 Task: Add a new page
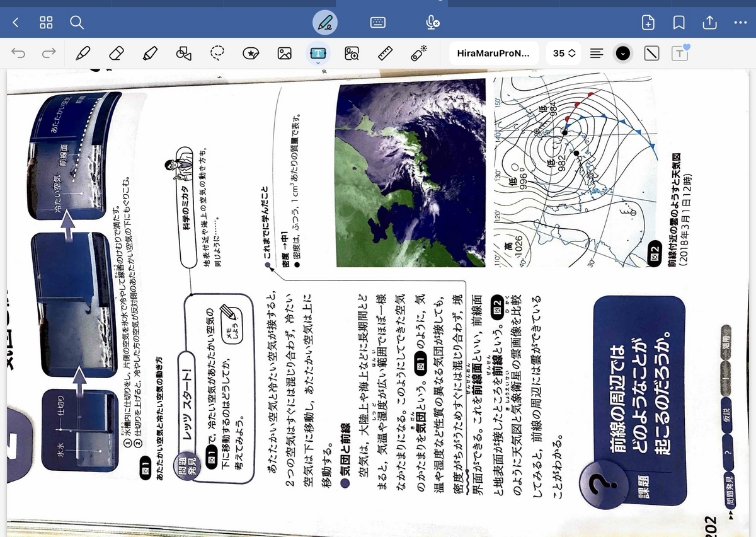(648, 23)
